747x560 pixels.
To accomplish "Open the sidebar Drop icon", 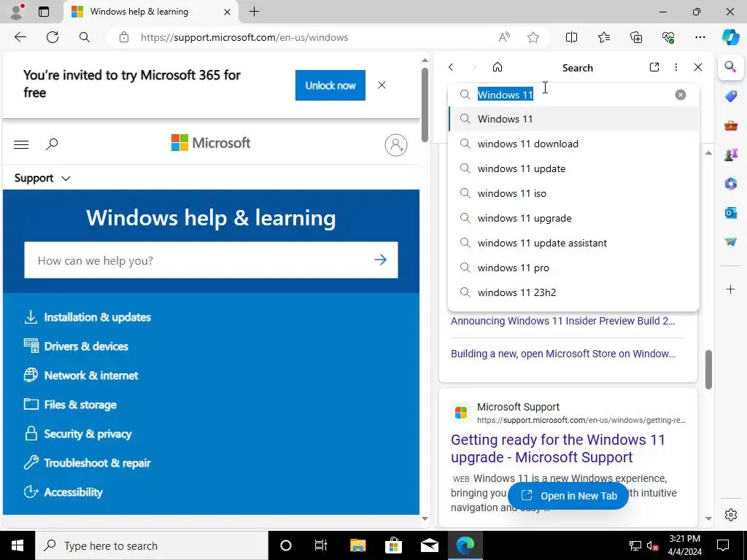I will click(730, 242).
